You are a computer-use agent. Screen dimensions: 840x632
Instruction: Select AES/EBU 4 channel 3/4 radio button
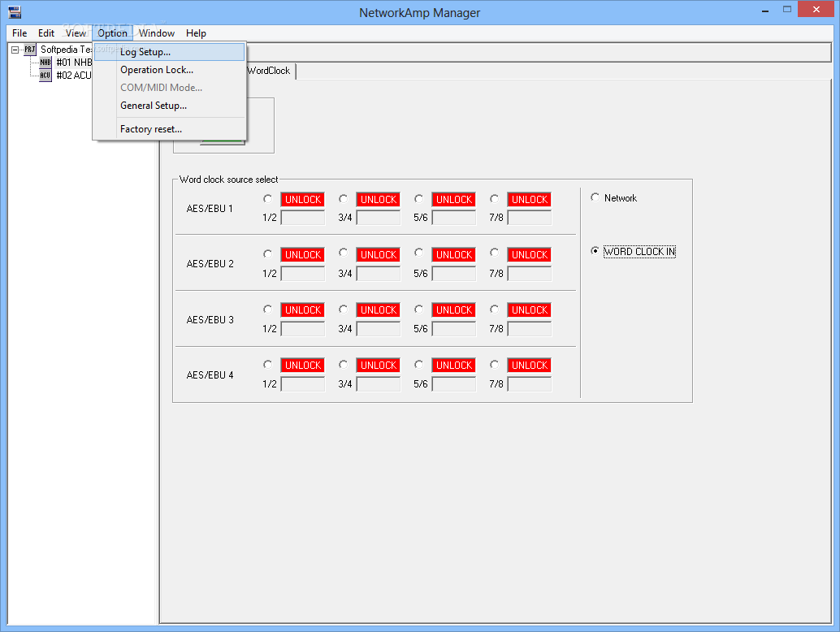point(344,364)
